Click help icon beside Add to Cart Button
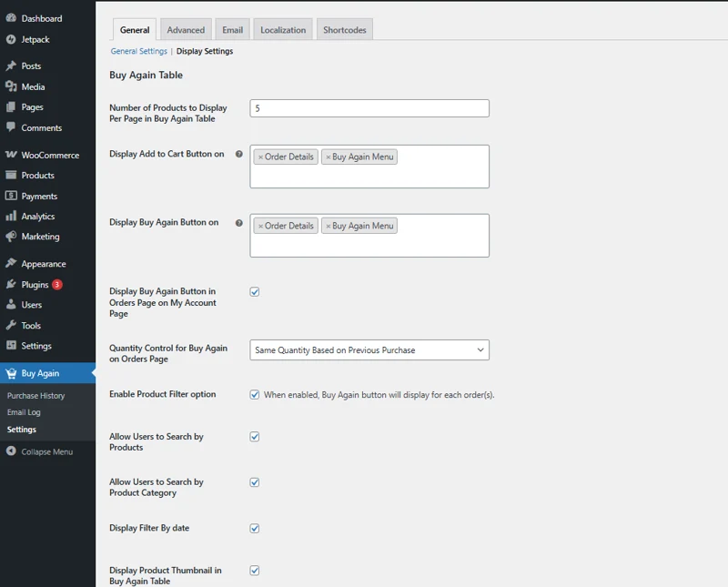The height and width of the screenshot is (587, 728). pos(239,154)
